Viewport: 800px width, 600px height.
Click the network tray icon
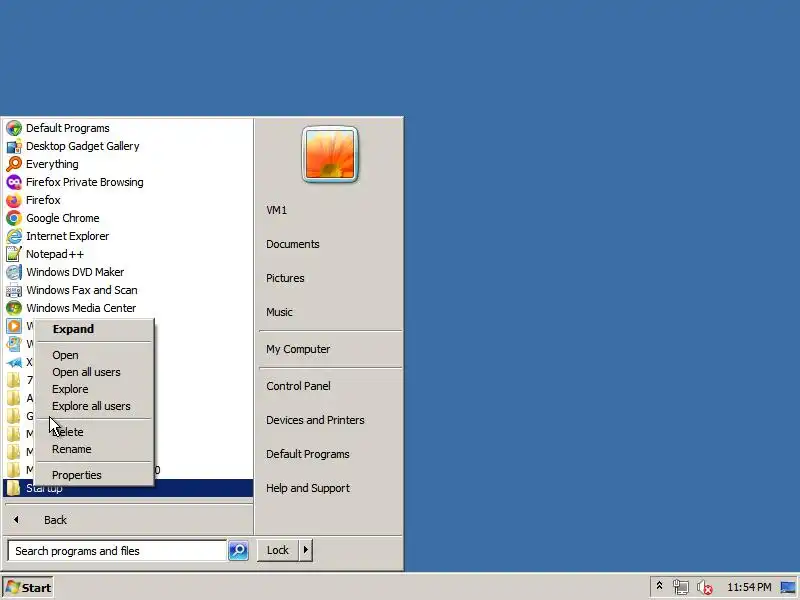680,587
